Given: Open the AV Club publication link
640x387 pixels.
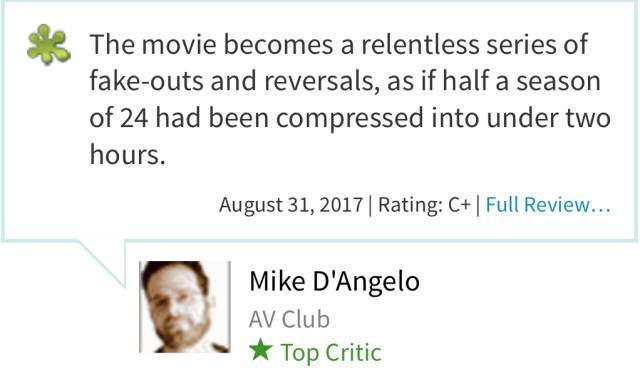Looking at the screenshot, I should tap(289, 319).
